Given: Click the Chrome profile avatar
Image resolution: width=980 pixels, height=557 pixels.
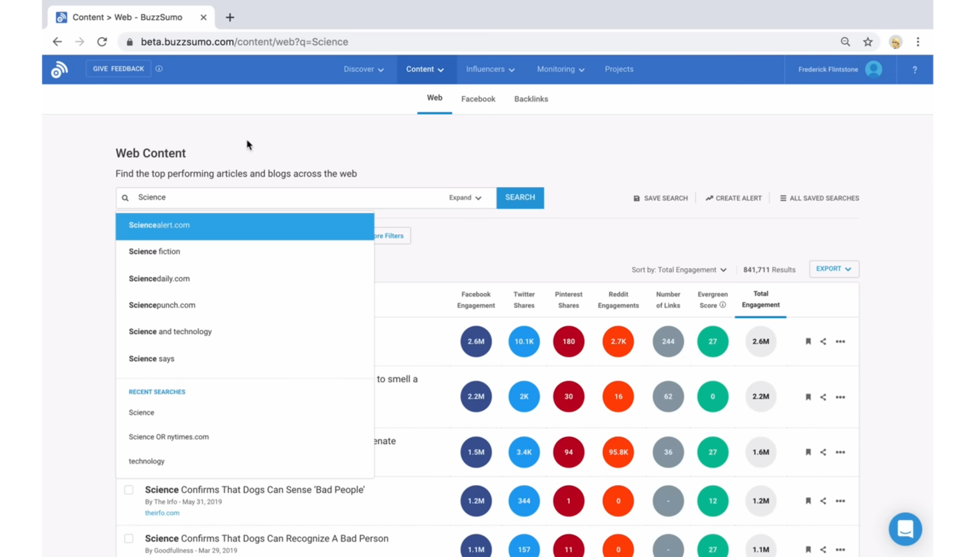Looking at the screenshot, I should pos(895,42).
